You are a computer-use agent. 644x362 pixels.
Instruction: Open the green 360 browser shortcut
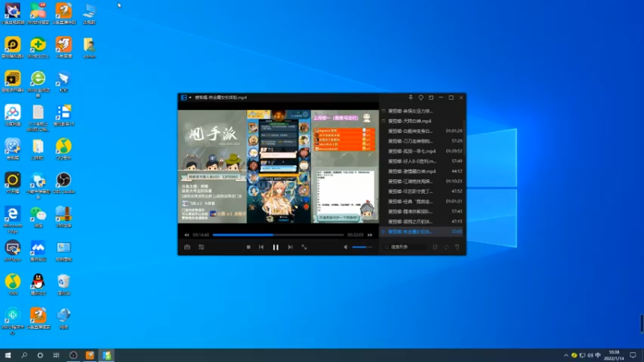click(x=38, y=83)
